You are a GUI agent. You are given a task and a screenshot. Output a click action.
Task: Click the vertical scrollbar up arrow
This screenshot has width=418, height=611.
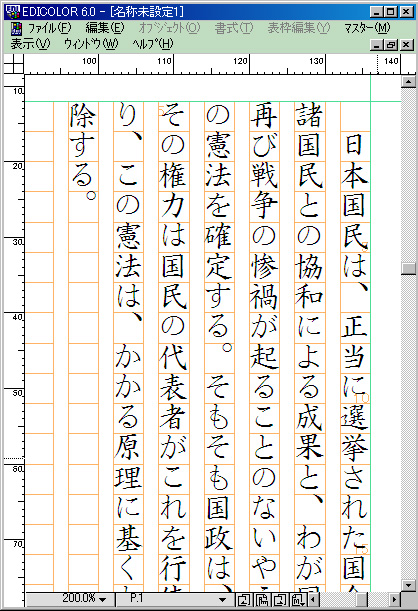(x=409, y=81)
